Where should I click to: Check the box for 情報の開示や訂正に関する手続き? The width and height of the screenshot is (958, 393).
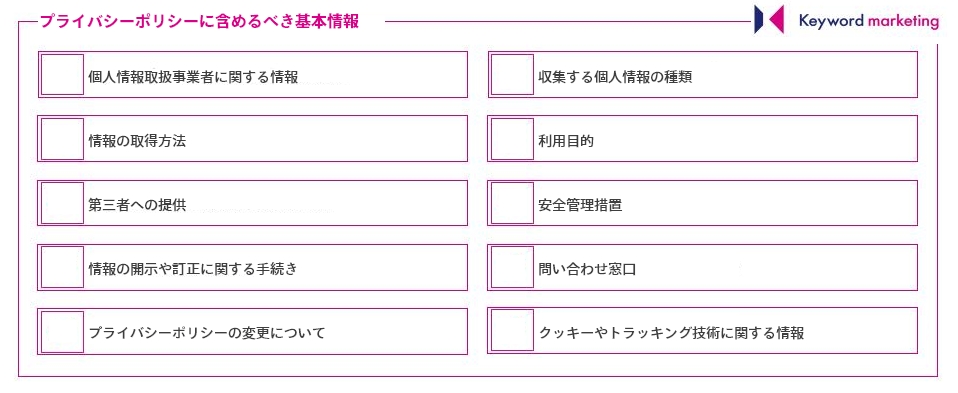(x=62, y=267)
